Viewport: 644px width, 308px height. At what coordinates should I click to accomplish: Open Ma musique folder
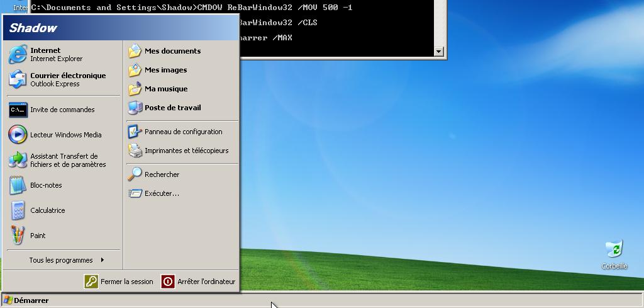(x=165, y=89)
